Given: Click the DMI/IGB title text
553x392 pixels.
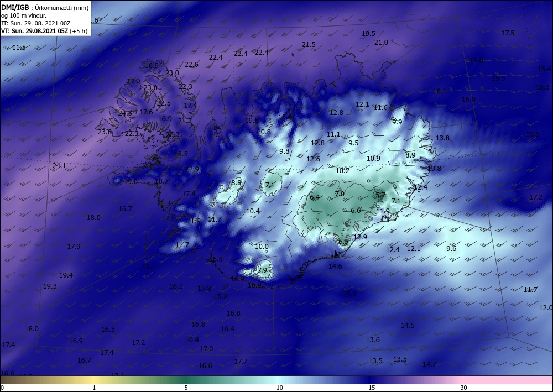Looking at the screenshot, I should [x=15, y=8].
